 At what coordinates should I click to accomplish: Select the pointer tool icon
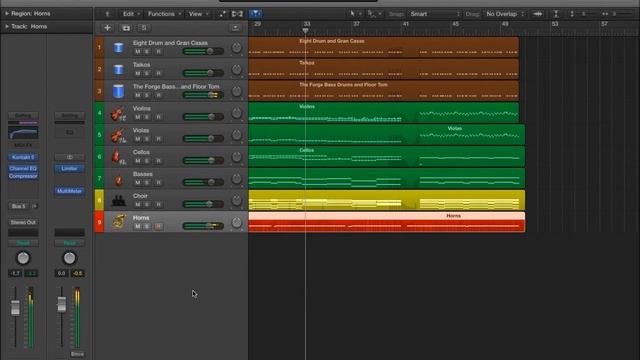pyautogui.click(x=353, y=14)
